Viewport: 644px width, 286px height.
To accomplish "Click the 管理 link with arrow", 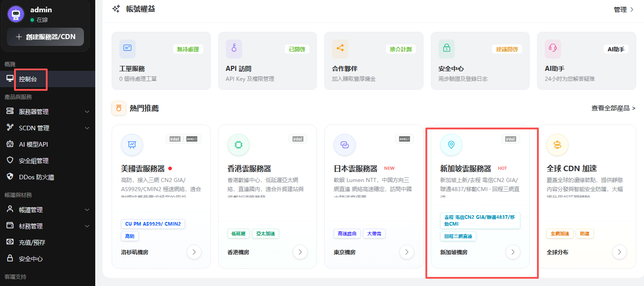I will pyautogui.click(x=624, y=10).
